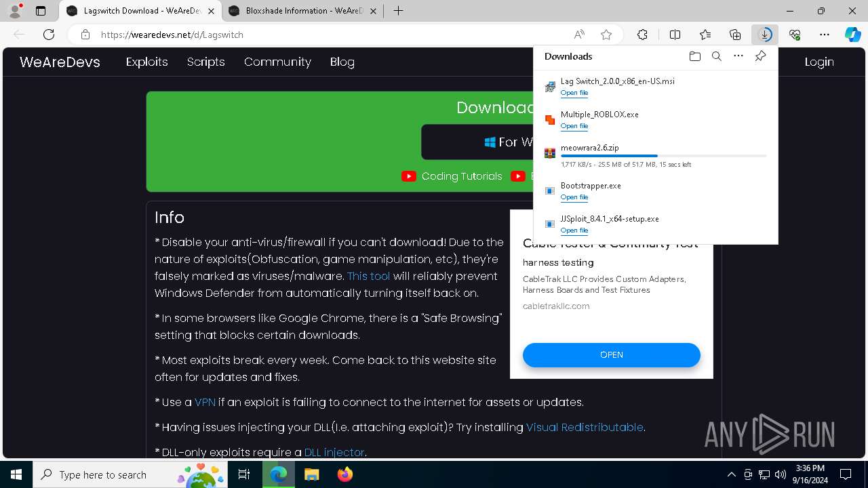The width and height of the screenshot is (868, 488).
Task: Follow the This tool link
Action: point(369,276)
